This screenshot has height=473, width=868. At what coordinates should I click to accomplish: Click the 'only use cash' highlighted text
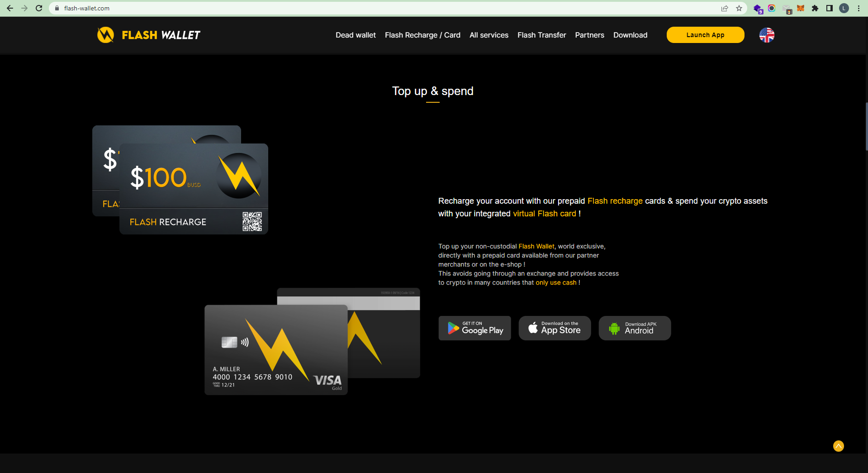556,282
